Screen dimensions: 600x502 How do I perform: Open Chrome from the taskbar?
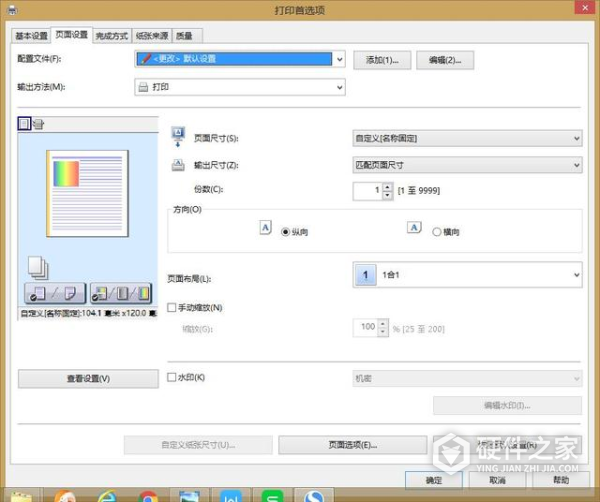coord(149,497)
